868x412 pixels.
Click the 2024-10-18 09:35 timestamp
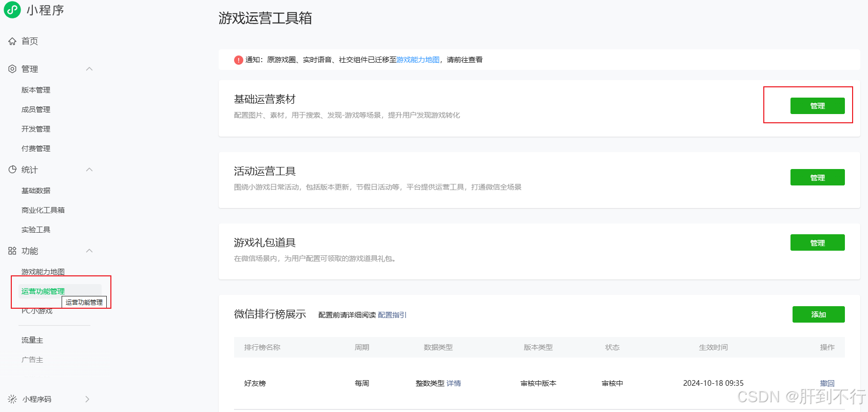[713, 383]
